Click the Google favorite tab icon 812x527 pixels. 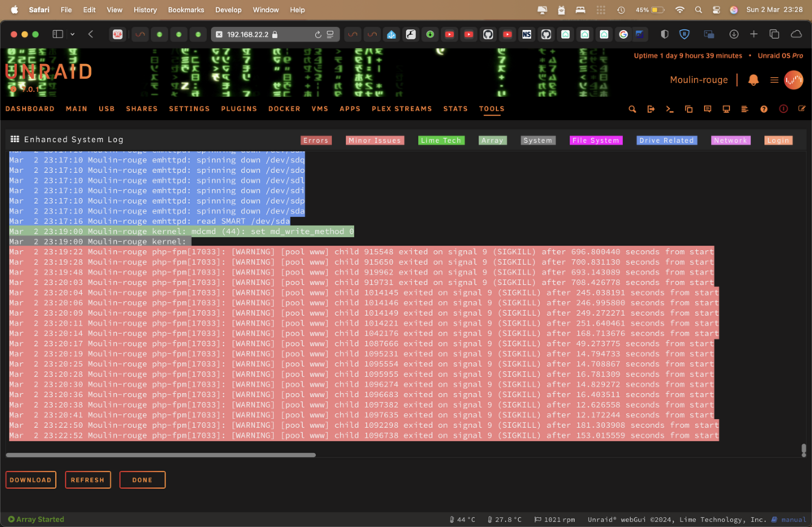pyautogui.click(x=624, y=34)
